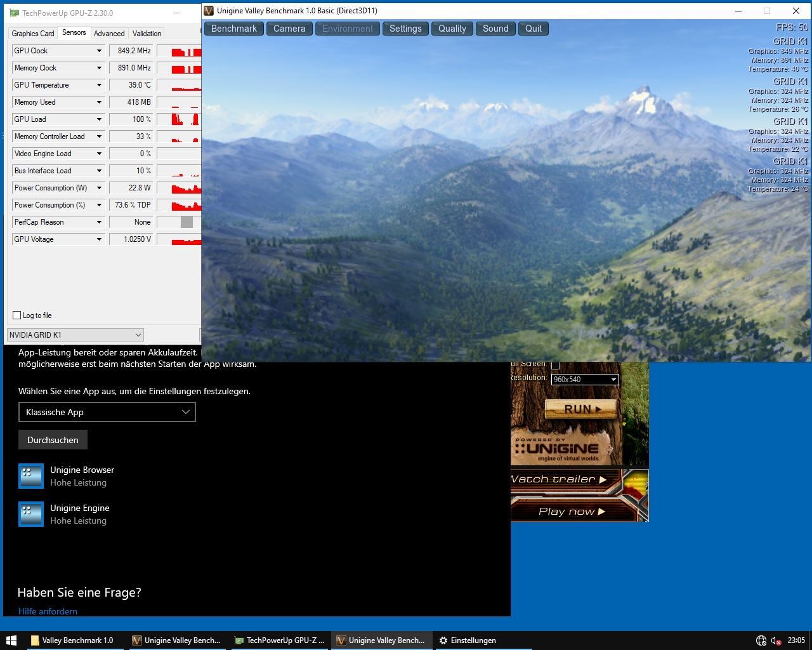The width and height of the screenshot is (812, 650).
Task: Click the 418 MB Memory Used value
Action: click(131, 102)
